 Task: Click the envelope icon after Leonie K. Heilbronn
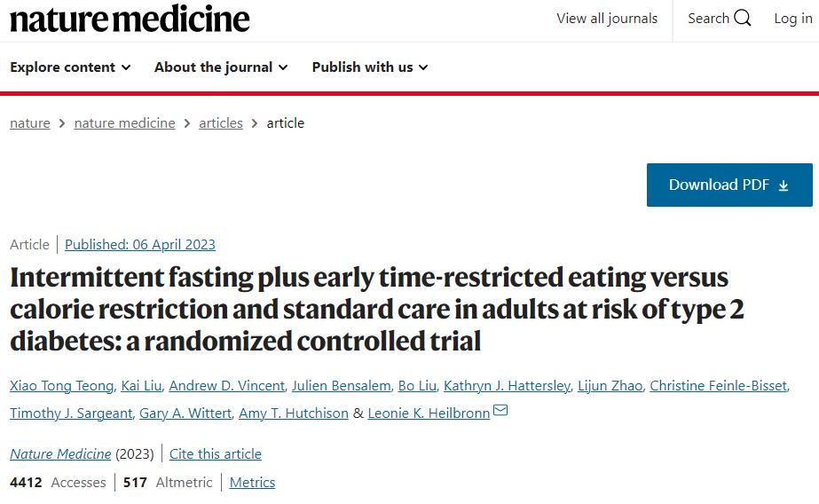click(500, 410)
